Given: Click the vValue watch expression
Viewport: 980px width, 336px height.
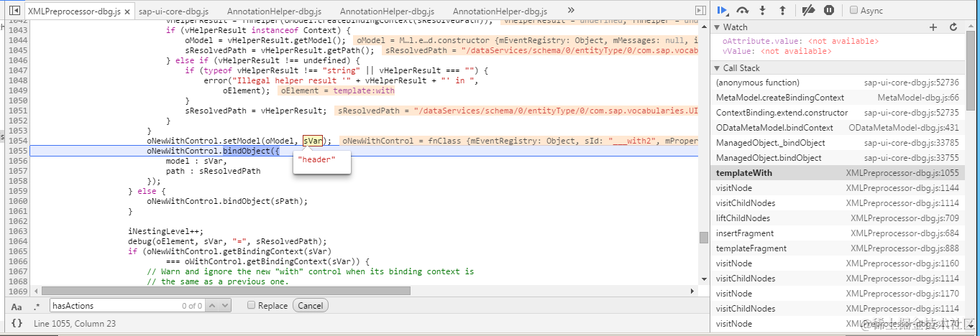Looking at the screenshot, I should 777,51.
